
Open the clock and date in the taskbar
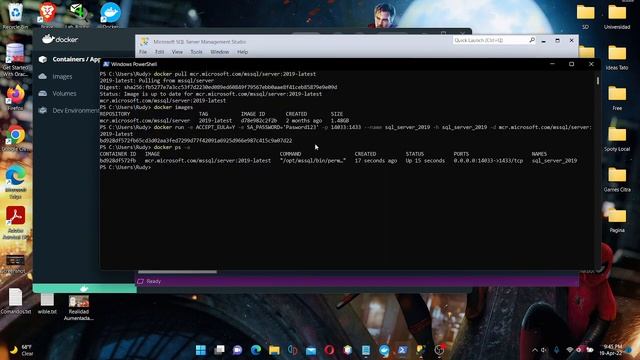click(x=611, y=350)
